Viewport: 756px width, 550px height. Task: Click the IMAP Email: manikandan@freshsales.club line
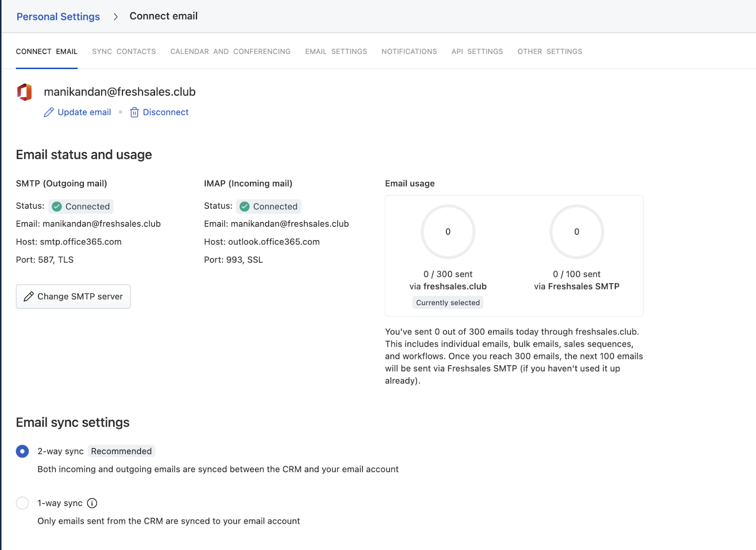(x=276, y=224)
